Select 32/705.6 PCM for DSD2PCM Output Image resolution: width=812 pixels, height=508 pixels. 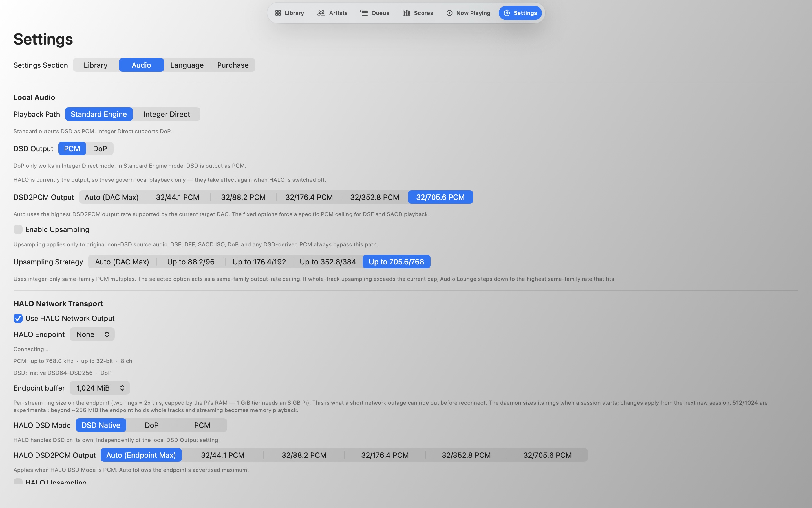440,197
